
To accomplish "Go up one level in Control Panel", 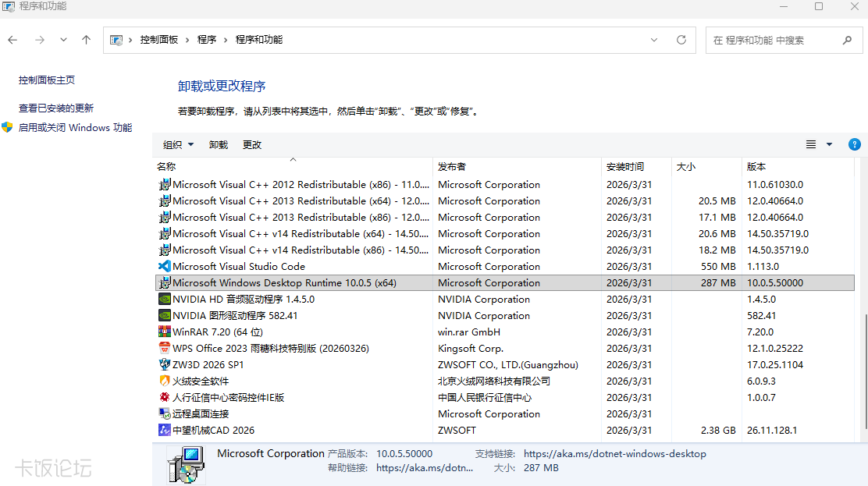I will click(x=87, y=40).
